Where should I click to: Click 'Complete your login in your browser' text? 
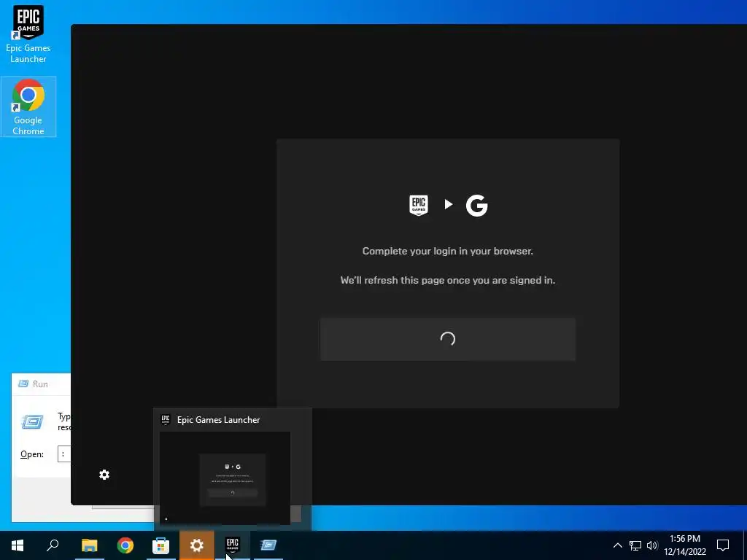tap(448, 251)
